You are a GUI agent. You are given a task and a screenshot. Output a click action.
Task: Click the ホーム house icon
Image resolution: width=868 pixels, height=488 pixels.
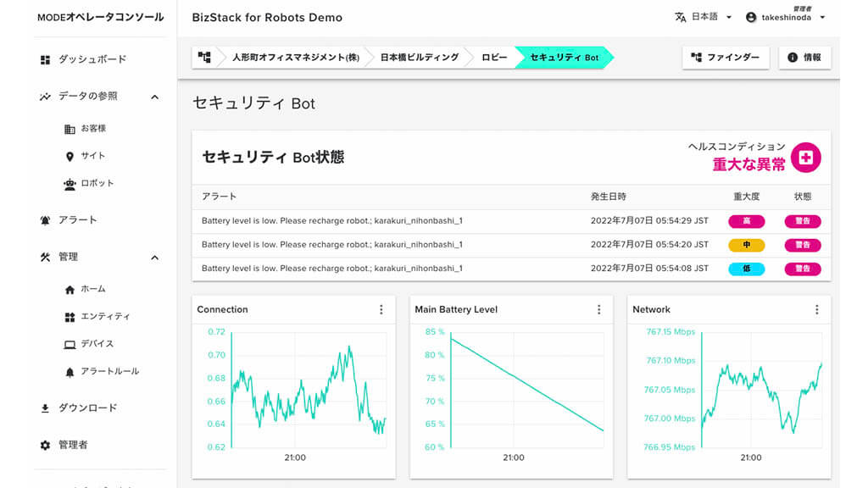point(70,290)
